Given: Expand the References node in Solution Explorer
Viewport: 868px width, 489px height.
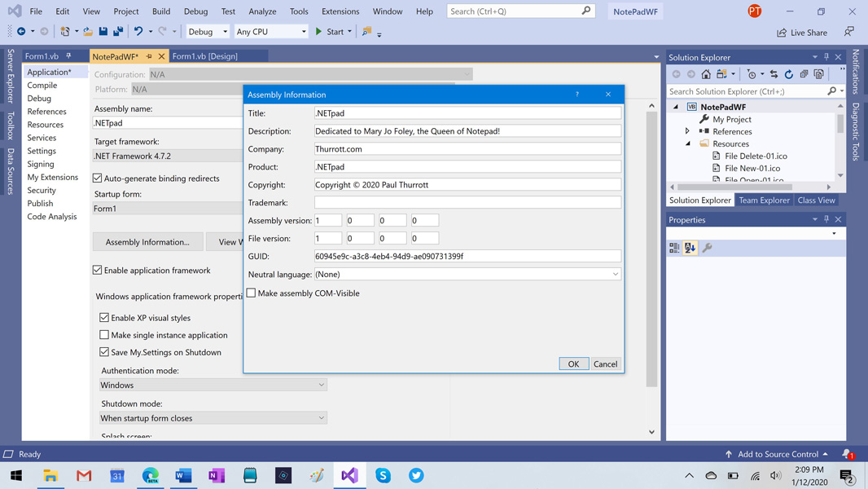Looking at the screenshot, I should click(x=687, y=131).
